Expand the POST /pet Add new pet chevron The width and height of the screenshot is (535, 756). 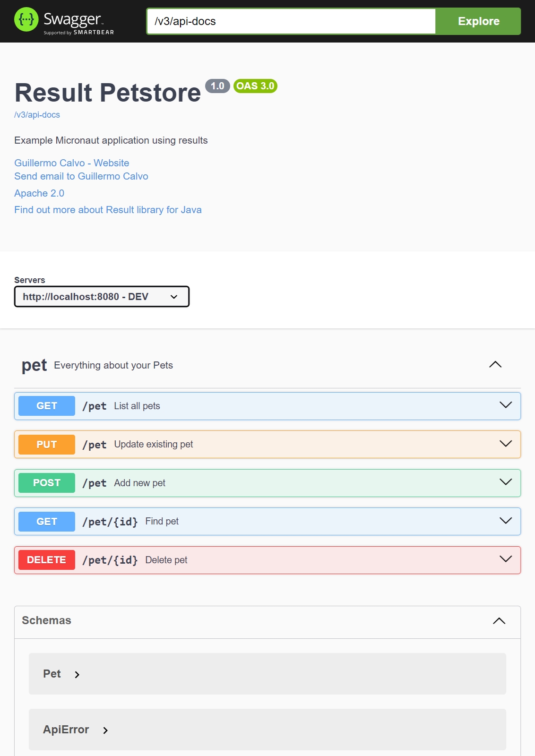click(x=505, y=482)
